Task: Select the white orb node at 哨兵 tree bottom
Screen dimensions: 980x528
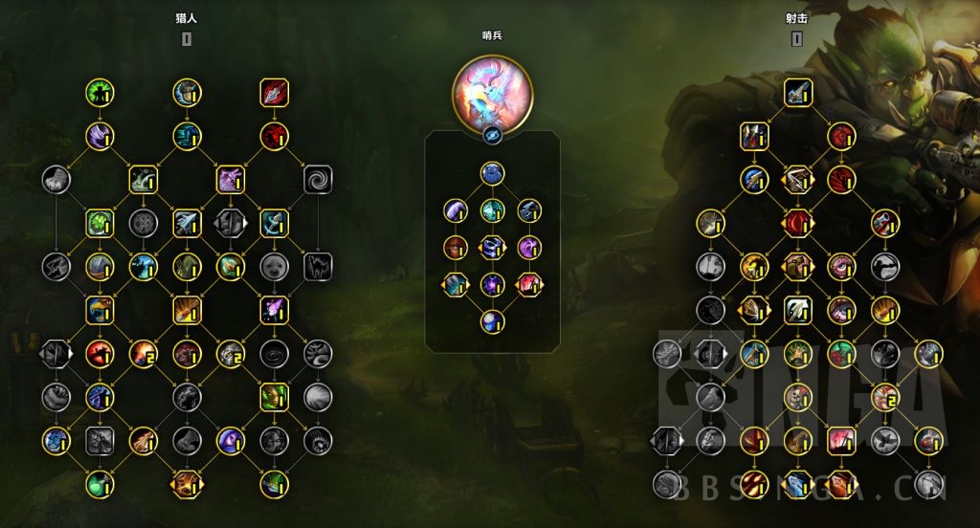Action: (492, 321)
